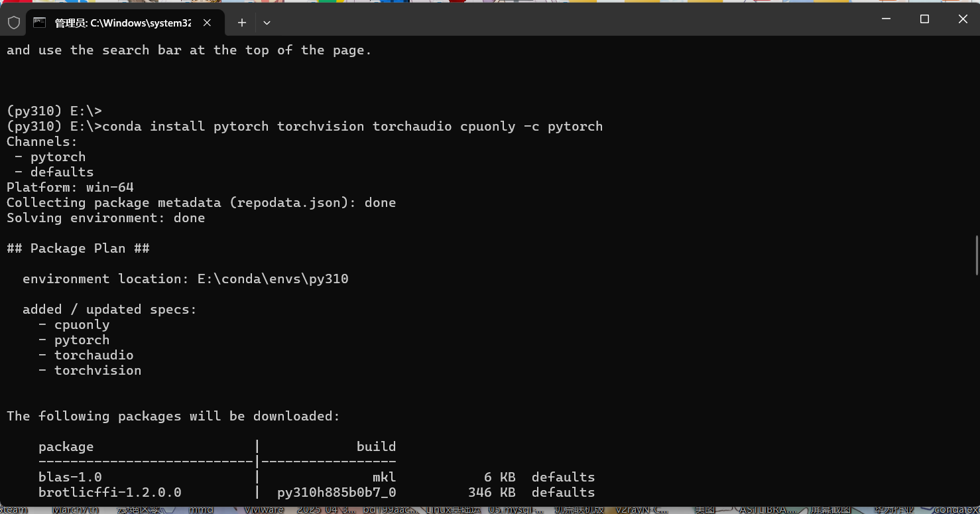Click the 'mkl' build value
The width and height of the screenshot is (980, 514).
click(385, 477)
